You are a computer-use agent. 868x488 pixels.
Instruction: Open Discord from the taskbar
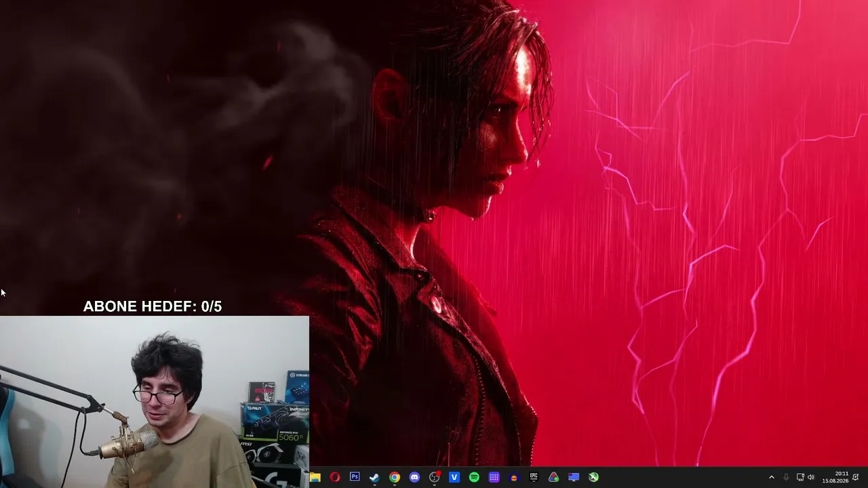click(414, 477)
